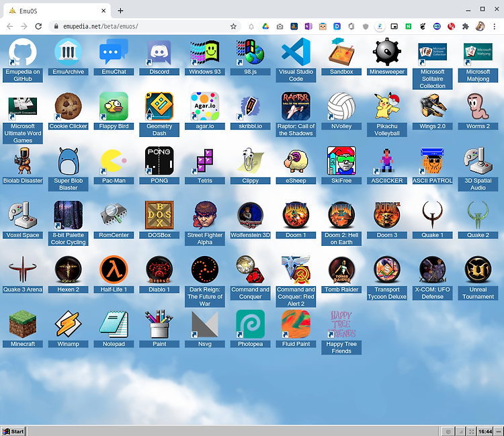Viewport: 504px width, 436px height.
Task: Open ASCII PATROL icon
Action: [433, 161]
